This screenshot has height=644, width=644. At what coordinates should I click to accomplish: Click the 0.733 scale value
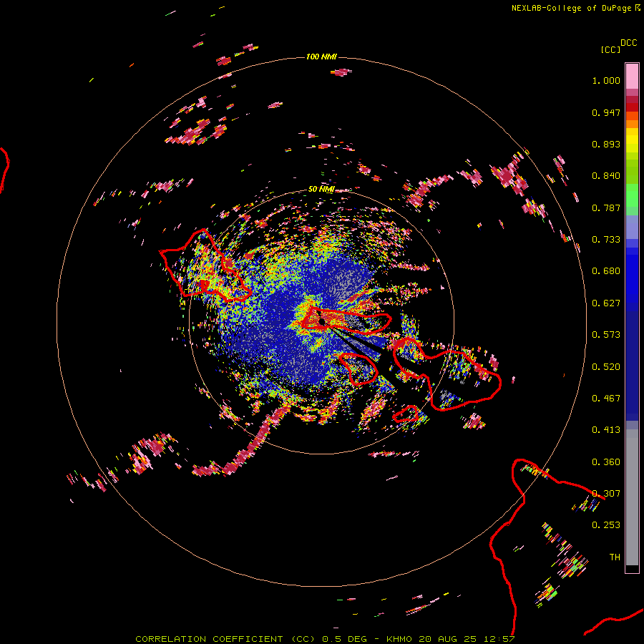tap(606, 240)
